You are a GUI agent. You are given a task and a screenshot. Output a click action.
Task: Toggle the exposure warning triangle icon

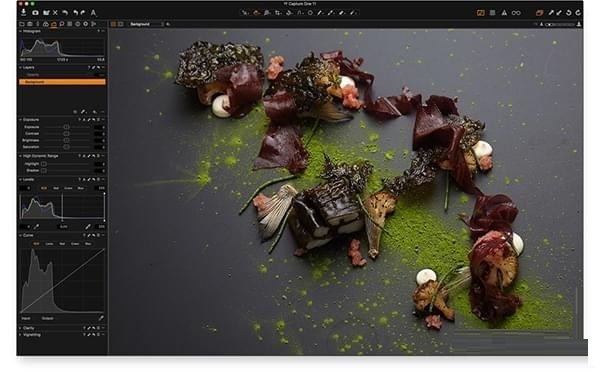pos(504,13)
